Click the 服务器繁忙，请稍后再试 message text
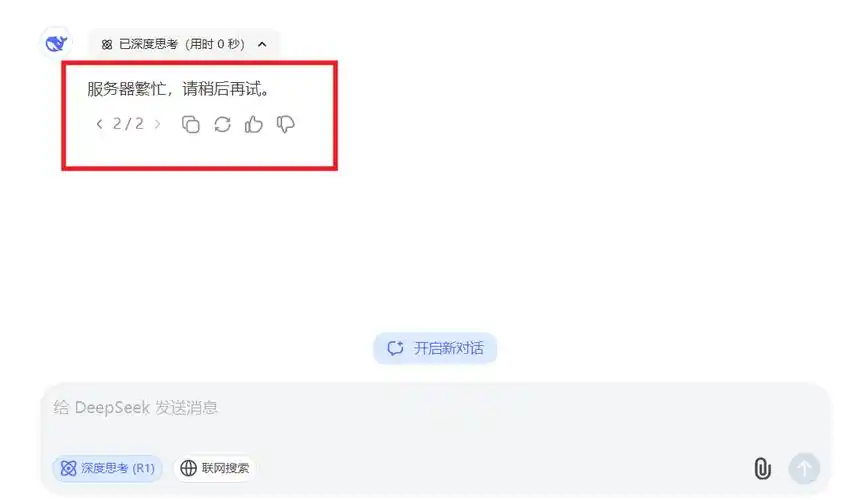852x500 pixels. click(178, 89)
